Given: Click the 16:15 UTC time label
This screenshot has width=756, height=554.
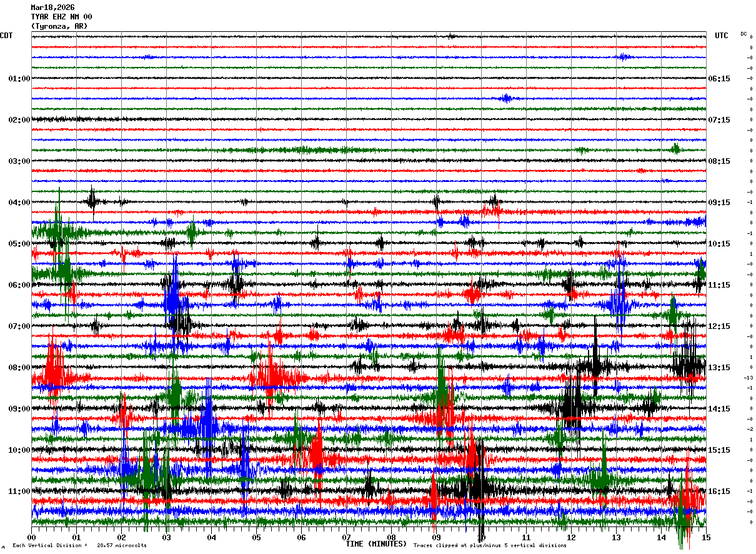Looking at the screenshot, I should click(x=719, y=491).
